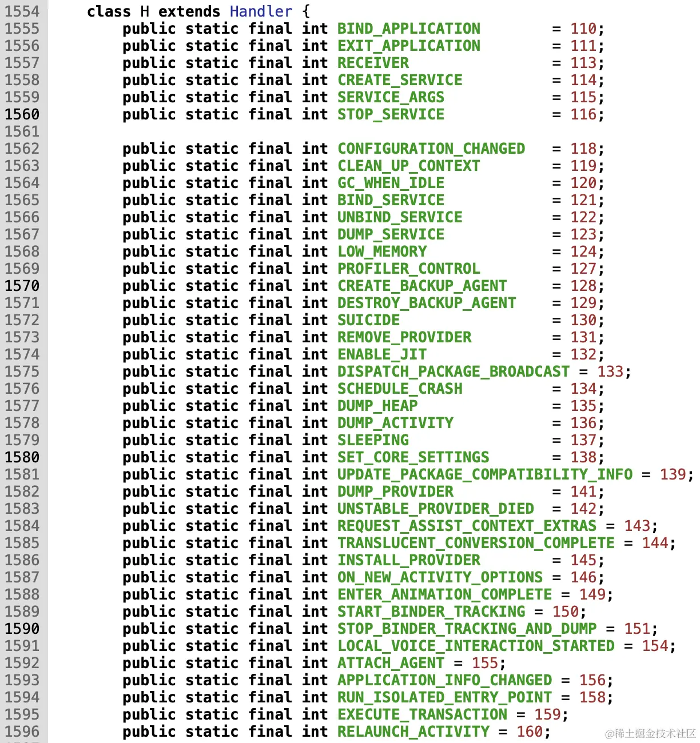Select SERVICE_ARGS identifier

391,97
